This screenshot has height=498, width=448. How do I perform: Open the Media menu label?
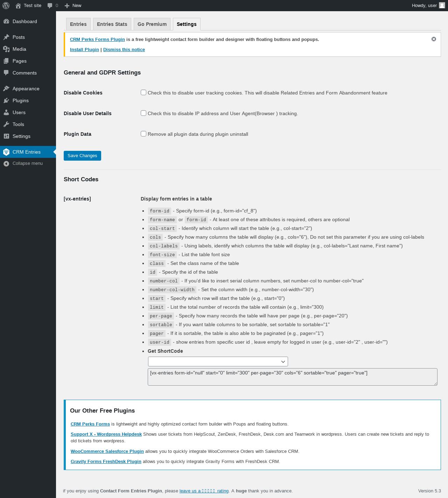(19, 49)
